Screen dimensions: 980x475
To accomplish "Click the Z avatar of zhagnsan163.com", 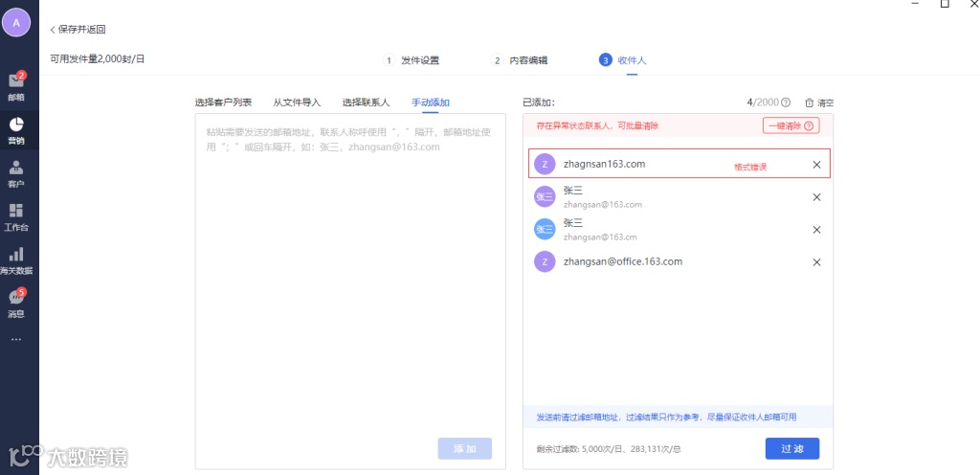I will [545, 165].
